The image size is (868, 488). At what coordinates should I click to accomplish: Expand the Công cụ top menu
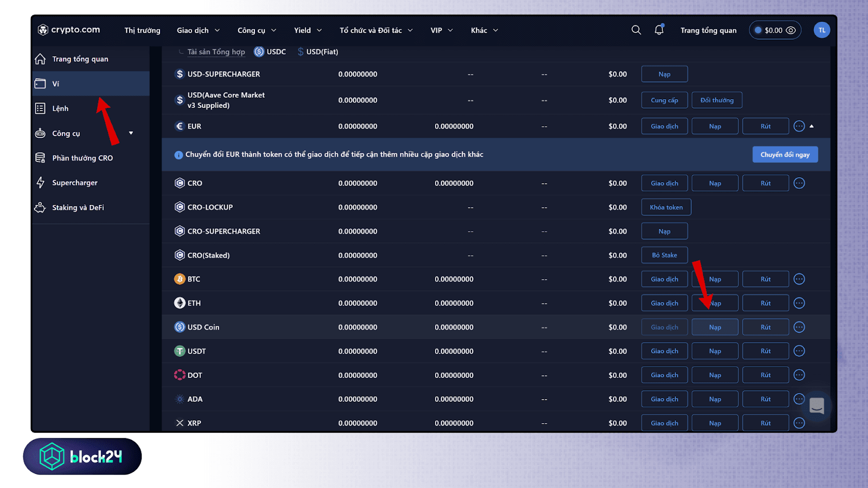(257, 30)
